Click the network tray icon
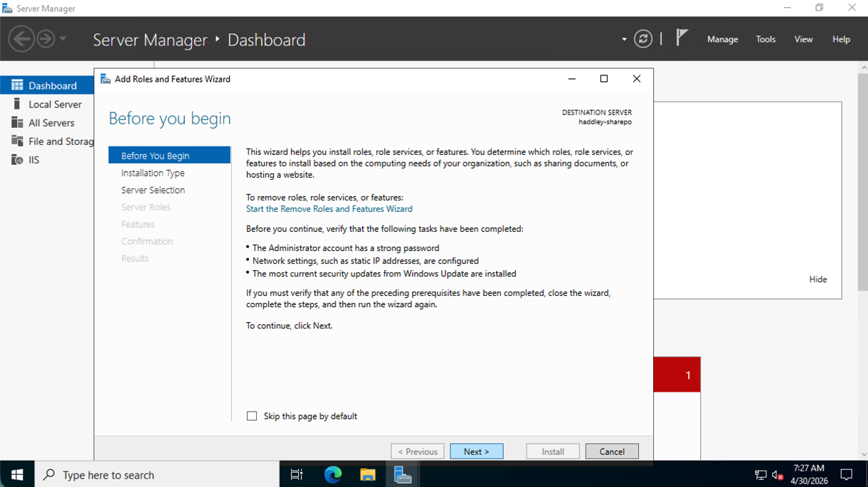The height and width of the screenshot is (487, 868). pyautogui.click(x=761, y=475)
